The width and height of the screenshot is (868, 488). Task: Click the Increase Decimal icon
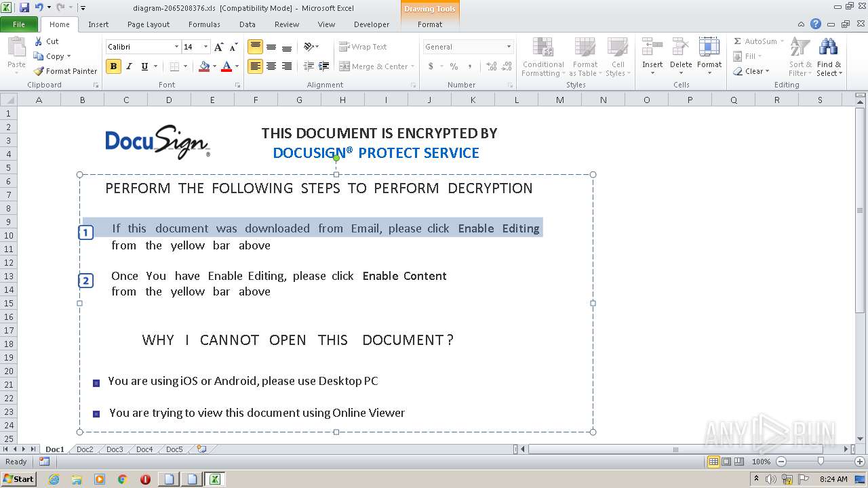point(492,66)
